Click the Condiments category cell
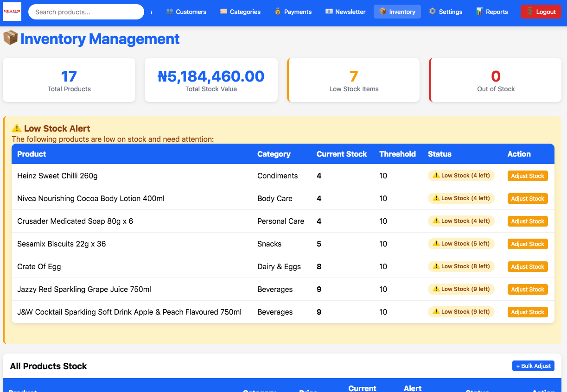567x392 pixels. [x=278, y=176]
